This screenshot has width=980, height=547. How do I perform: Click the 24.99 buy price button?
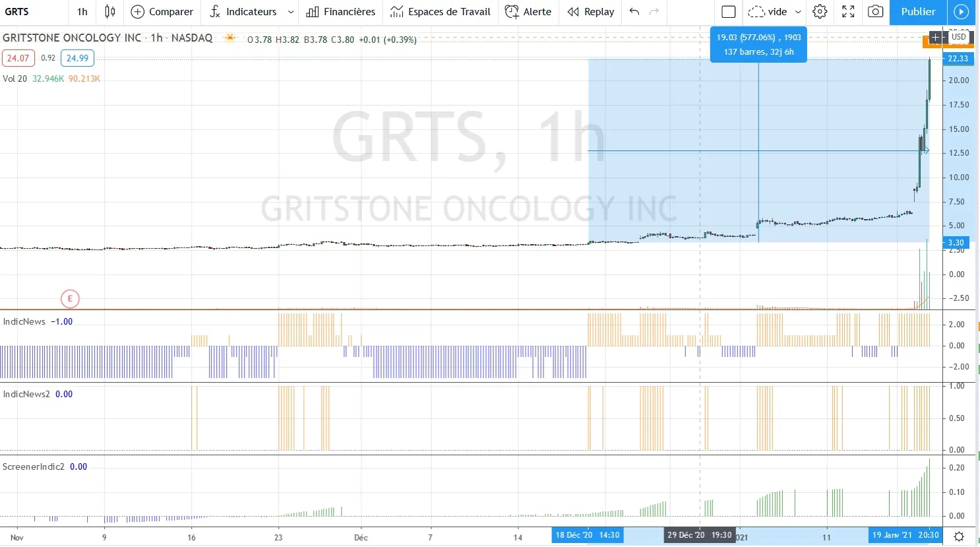tap(77, 58)
